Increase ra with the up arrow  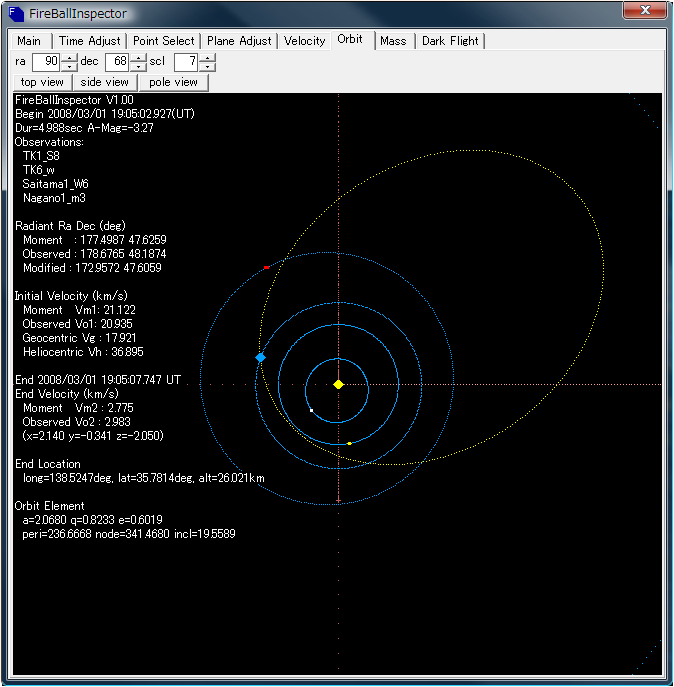(69, 57)
